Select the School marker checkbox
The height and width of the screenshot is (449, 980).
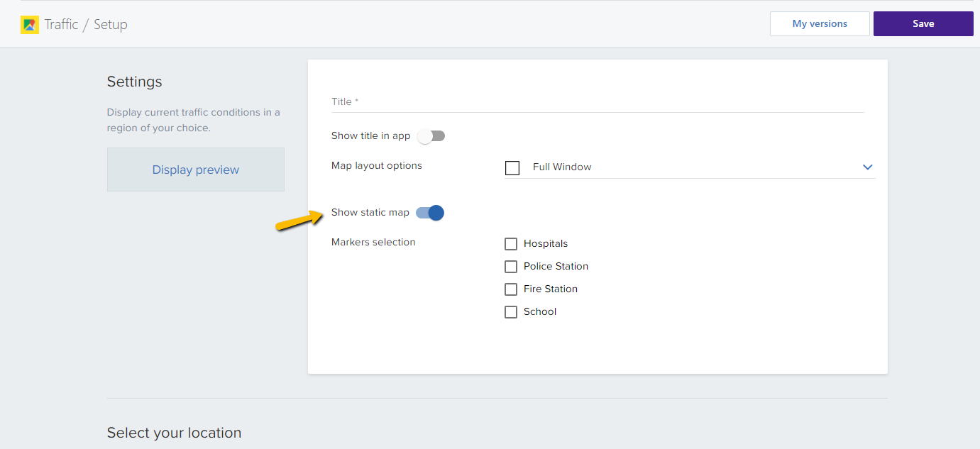(x=511, y=312)
